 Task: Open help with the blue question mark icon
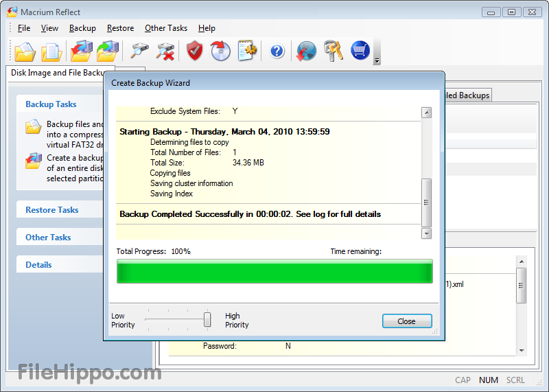coord(277,51)
